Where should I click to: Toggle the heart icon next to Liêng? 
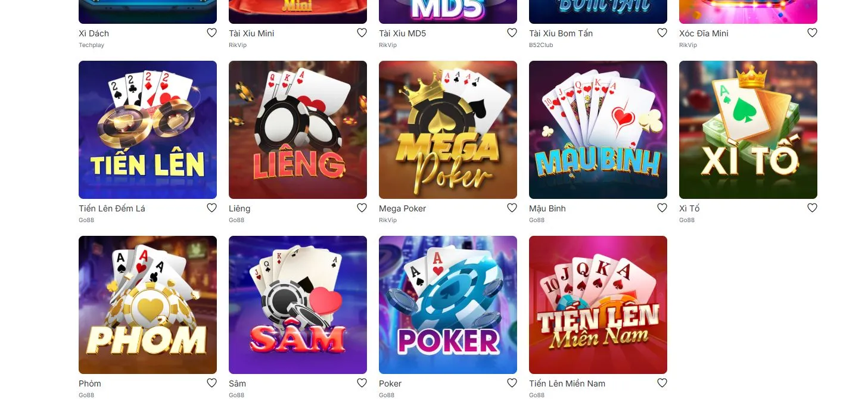(x=362, y=208)
